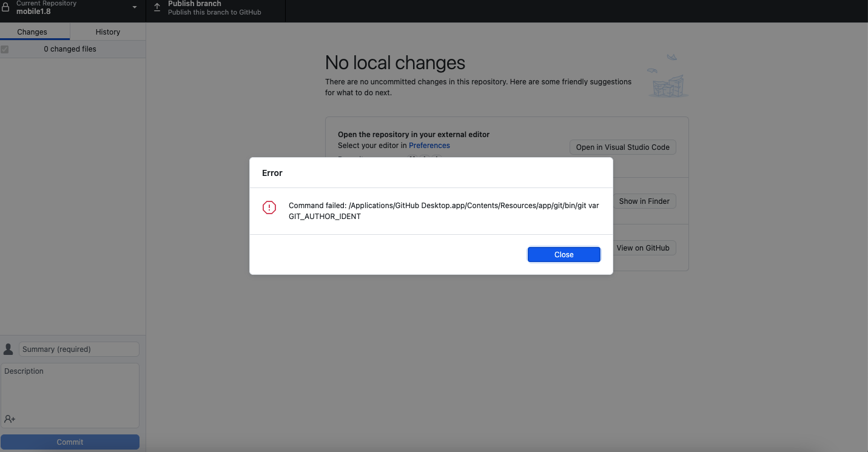
Task: Click the red error alert icon in dialog
Action: click(x=269, y=207)
